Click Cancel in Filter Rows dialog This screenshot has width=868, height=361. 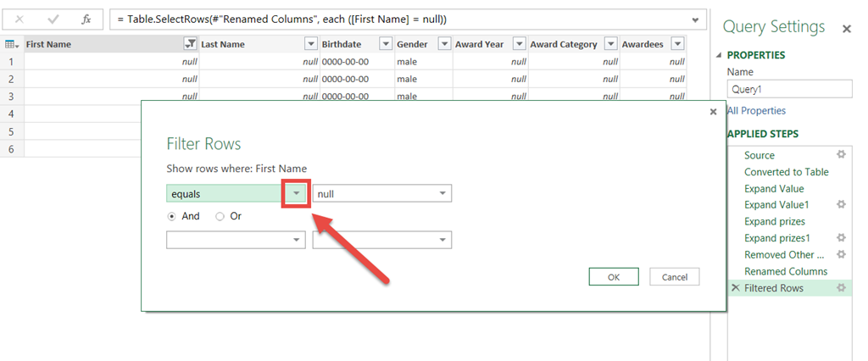point(675,277)
